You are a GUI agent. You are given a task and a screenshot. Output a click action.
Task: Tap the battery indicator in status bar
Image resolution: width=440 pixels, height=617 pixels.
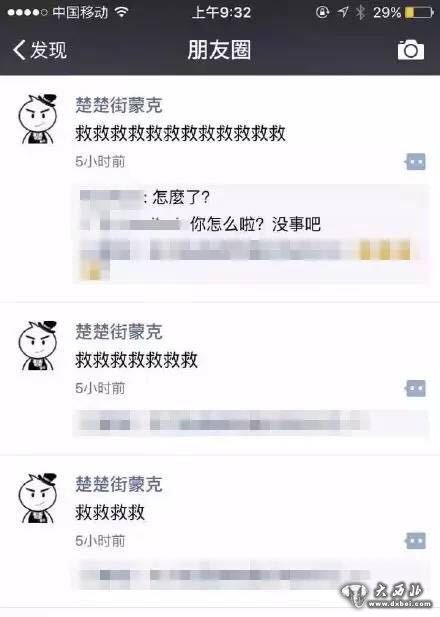(419, 13)
